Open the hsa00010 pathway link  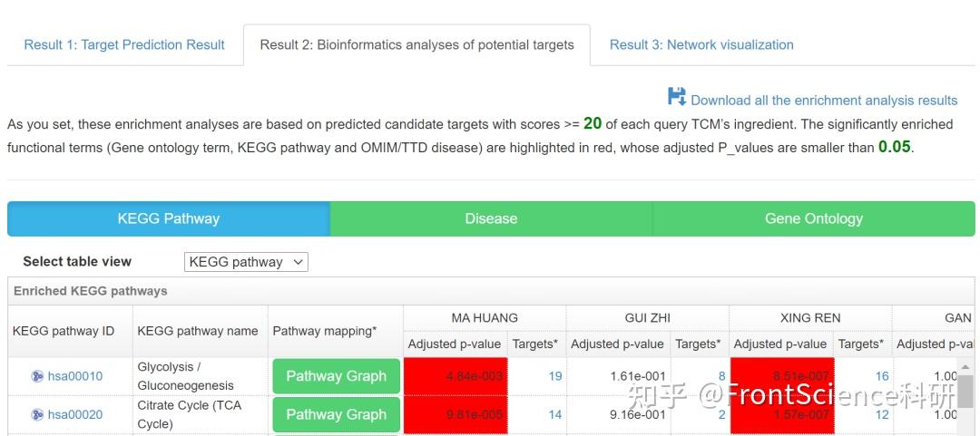click(x=75, y=376)
